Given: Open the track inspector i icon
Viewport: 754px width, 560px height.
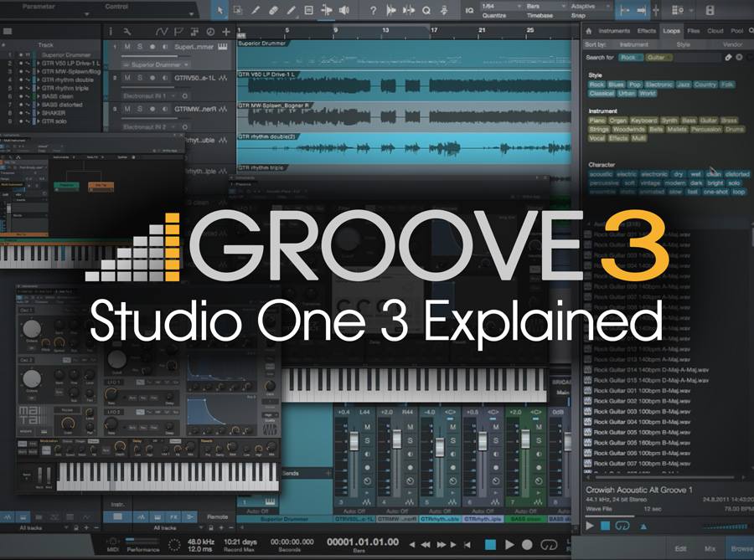Looking at the screenshot, I should tap(111, 32).
